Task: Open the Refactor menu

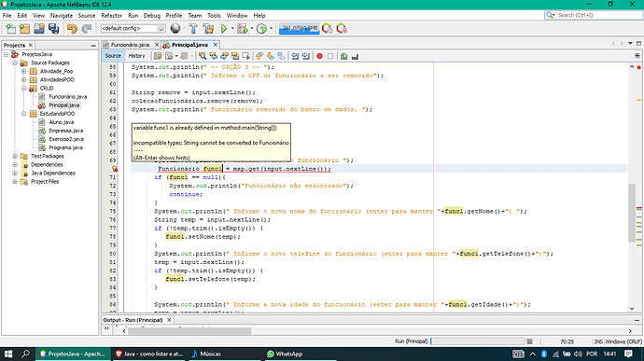Action: coord(112,15)
